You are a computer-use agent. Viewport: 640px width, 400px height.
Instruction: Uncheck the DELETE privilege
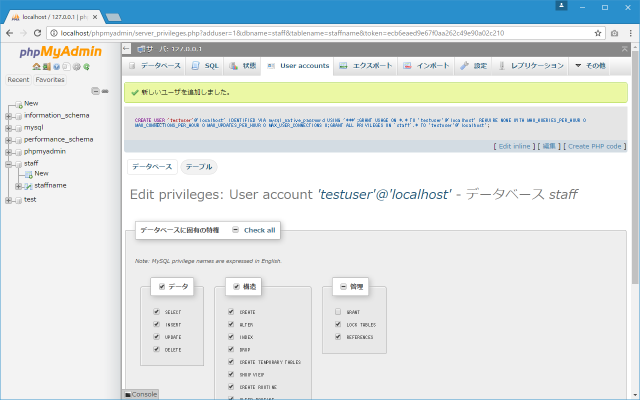(156, 349)
